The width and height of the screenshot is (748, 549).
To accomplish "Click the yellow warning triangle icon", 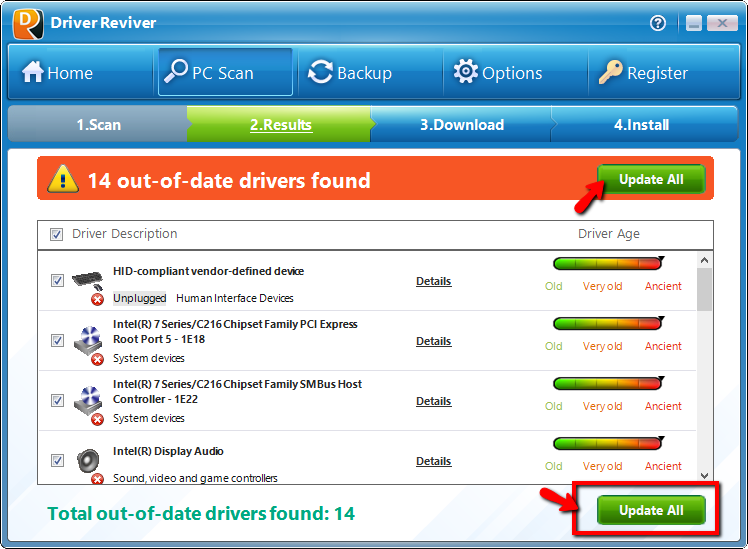I will (x=63, y=180).
